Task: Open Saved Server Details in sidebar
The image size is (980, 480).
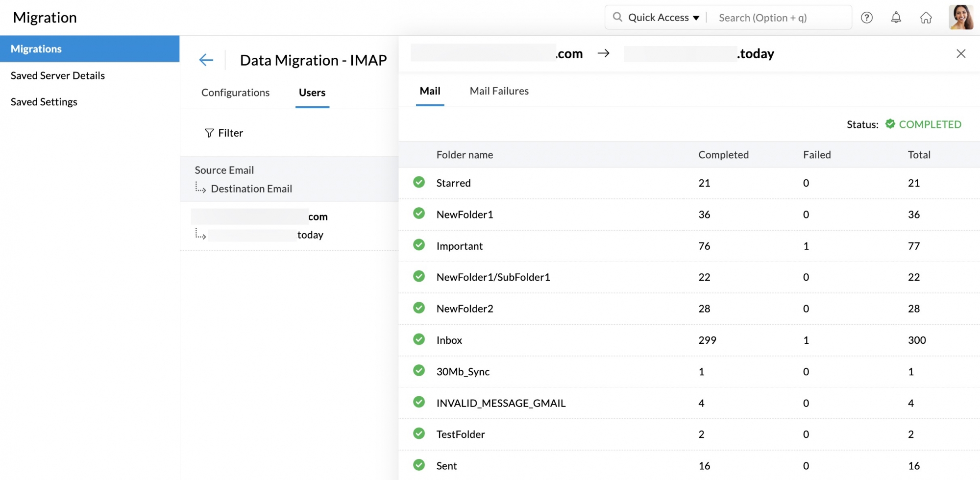Action: (58, 75)
